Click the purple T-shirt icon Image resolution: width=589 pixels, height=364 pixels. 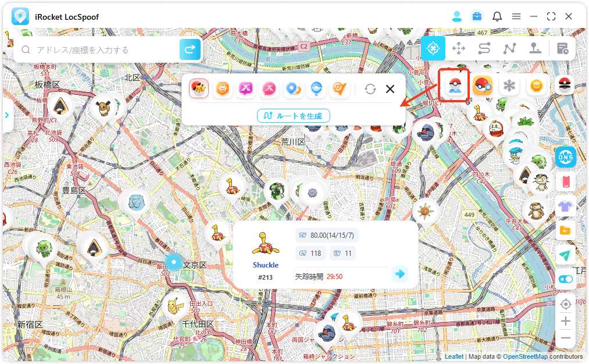click(565, 206)
